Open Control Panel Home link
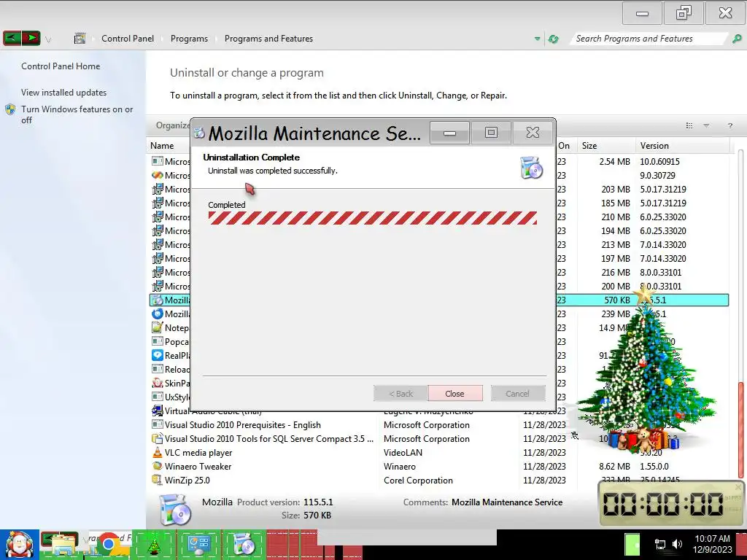 (x=61, y=66)
